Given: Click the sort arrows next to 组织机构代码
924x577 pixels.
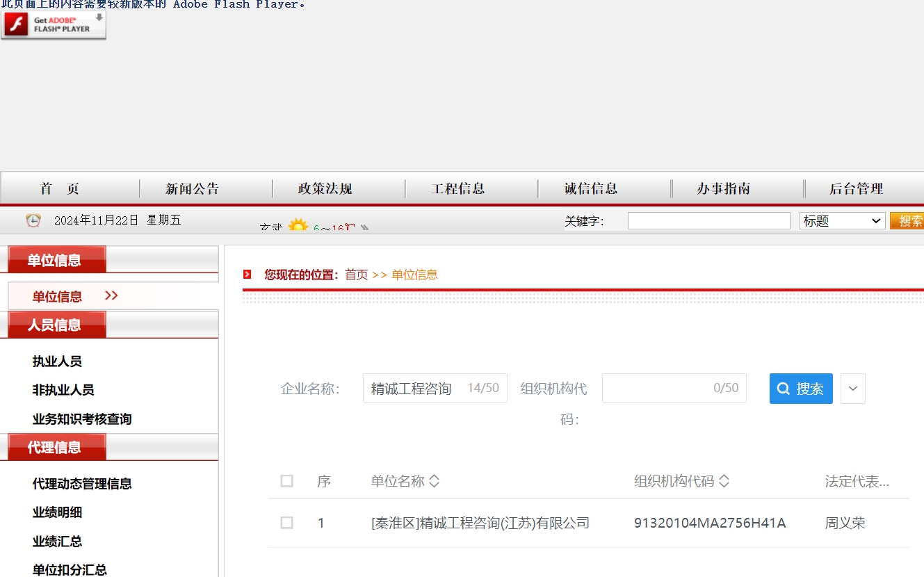Looking at the screenshot, I should click(x=724, y=481).
